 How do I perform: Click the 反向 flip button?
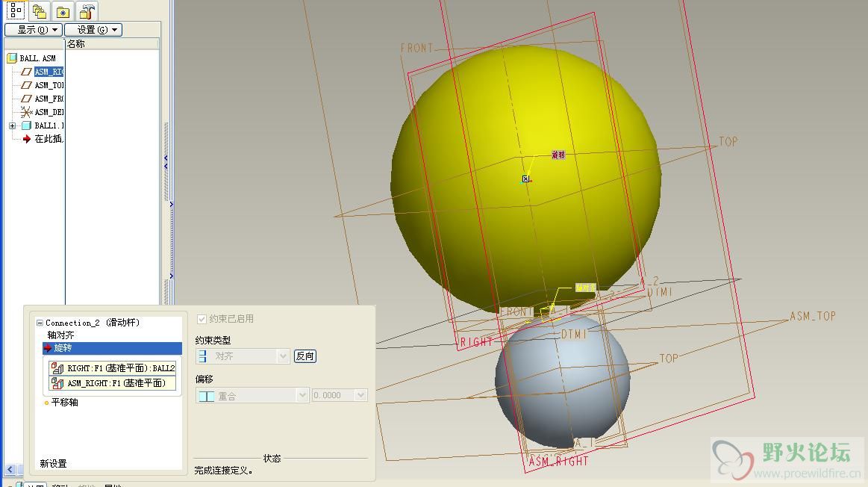coord(305,356)
